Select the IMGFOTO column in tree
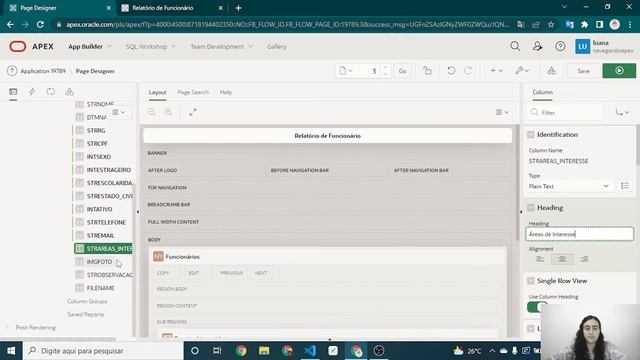Screen dimensions: 640x360 click(99, 262)
